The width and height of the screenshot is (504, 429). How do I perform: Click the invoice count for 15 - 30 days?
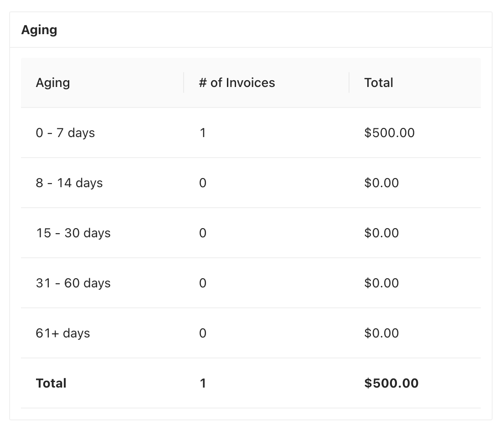pos(203,233)
